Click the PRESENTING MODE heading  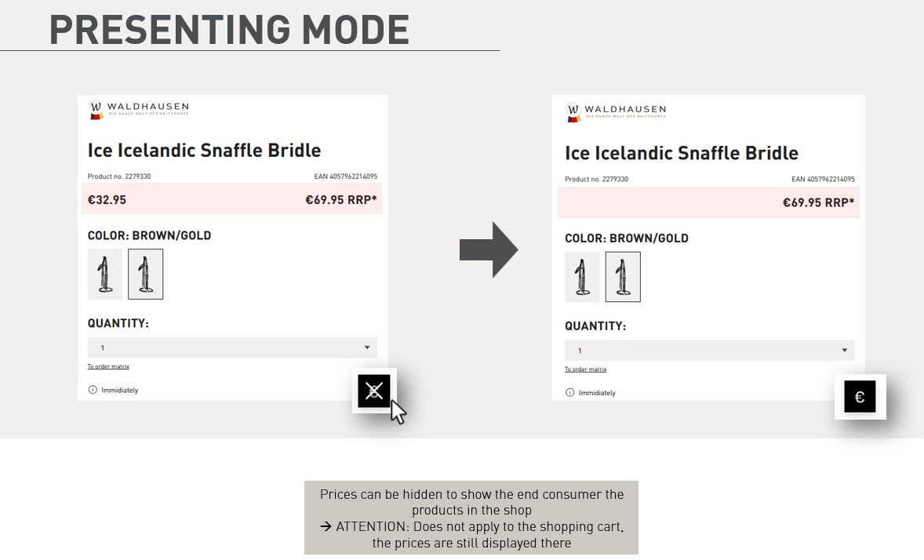click(229, 30)
